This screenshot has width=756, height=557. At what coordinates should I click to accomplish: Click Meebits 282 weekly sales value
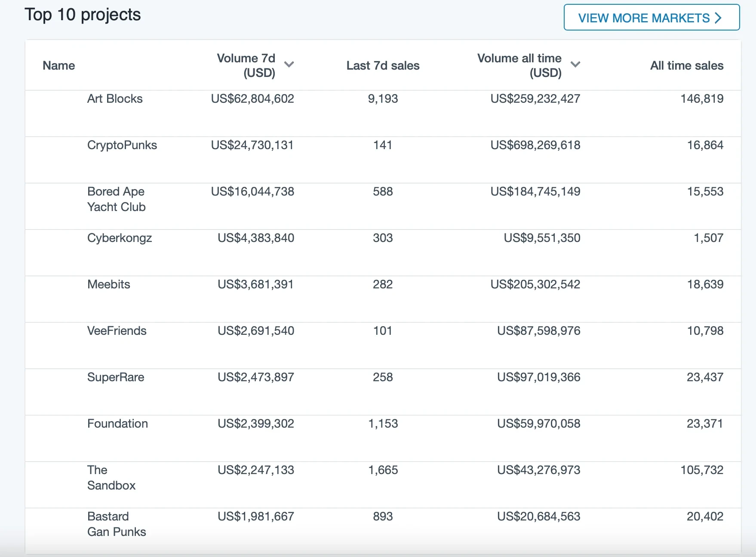click(x=383, y=285)
